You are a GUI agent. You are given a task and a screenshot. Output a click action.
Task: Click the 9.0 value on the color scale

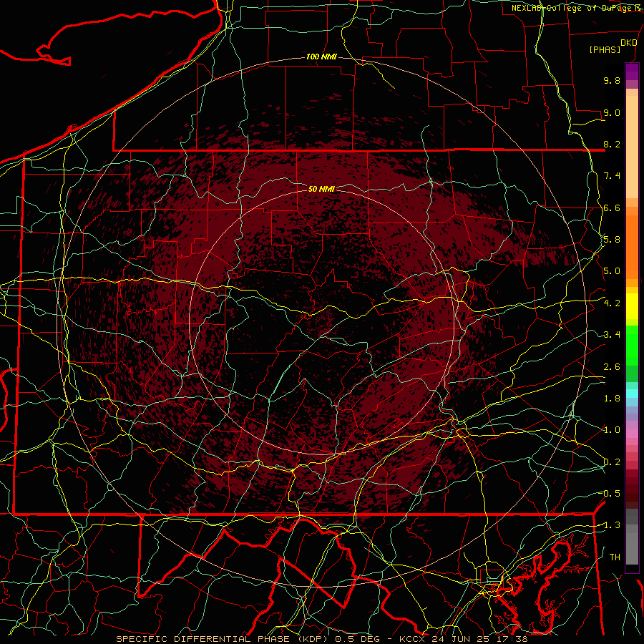click(x=612, y=112)
